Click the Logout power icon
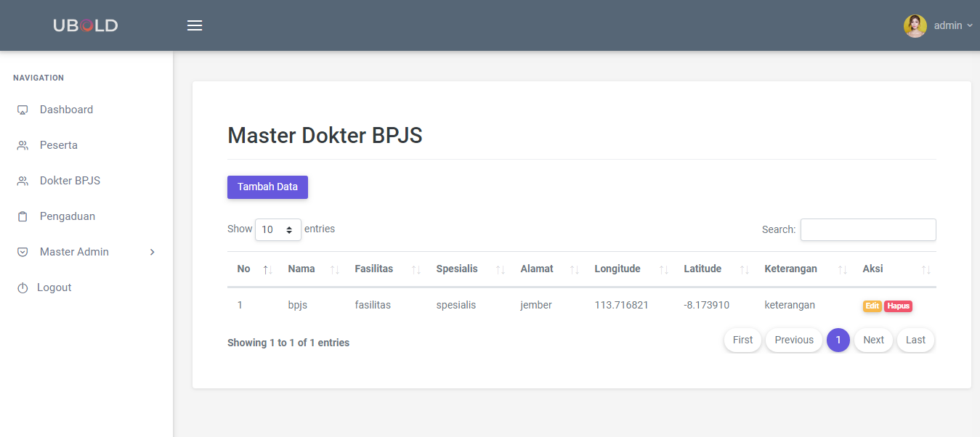 (23, 288)
